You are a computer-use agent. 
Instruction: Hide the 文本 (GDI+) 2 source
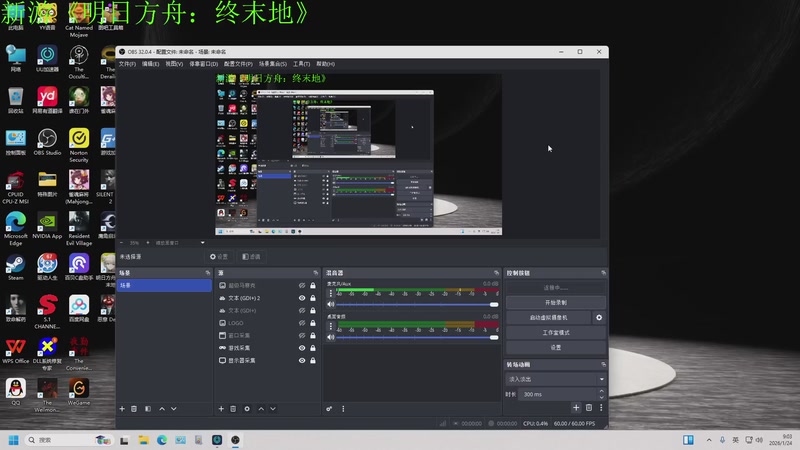302,298
